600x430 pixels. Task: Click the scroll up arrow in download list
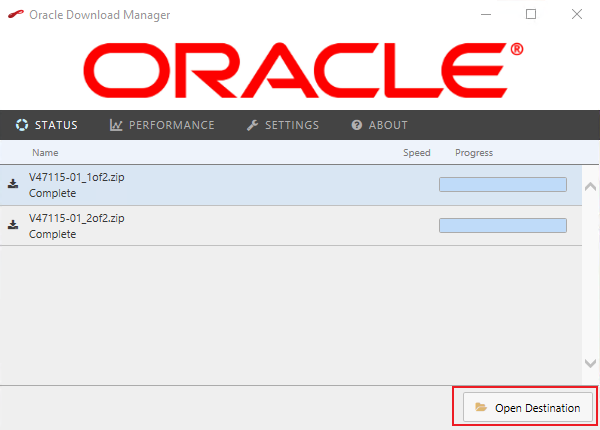coord(590,186)
